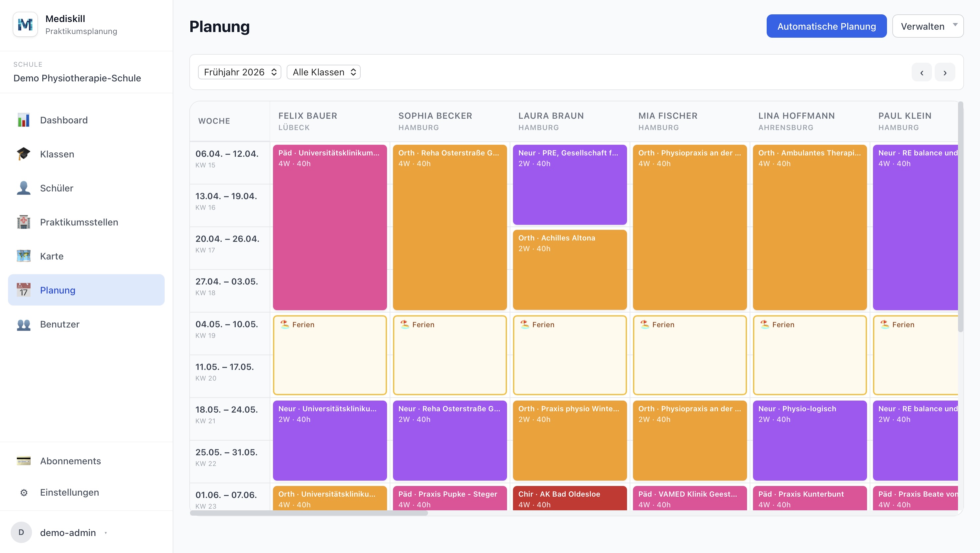Click the Karte map icon
980x553 pixels.
24,256
